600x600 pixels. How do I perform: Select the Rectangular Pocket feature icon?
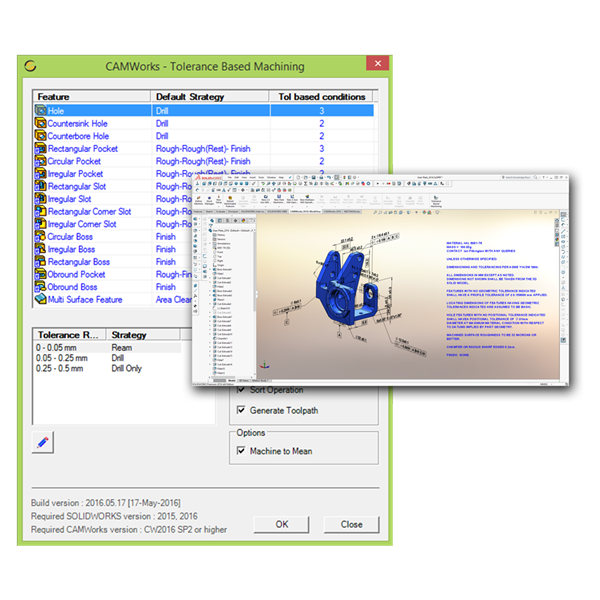click(x=41, y=148)
